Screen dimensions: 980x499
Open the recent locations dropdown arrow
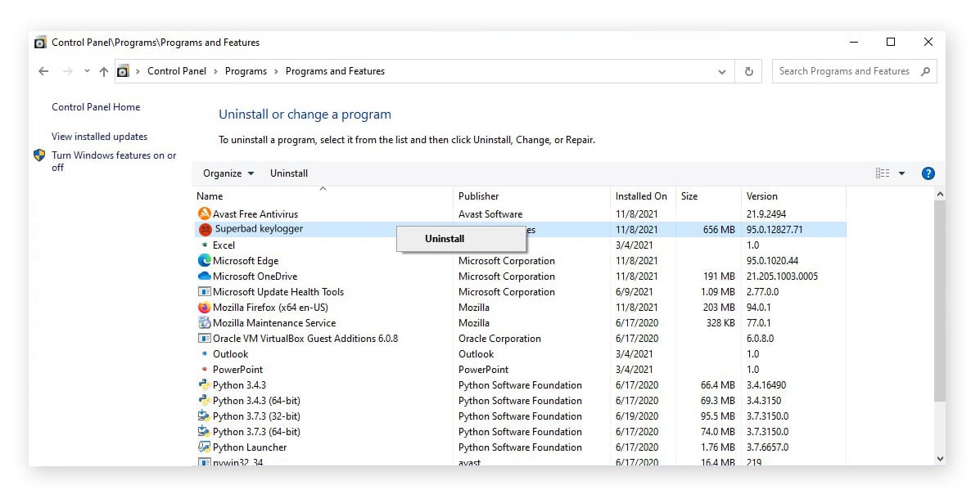[x=87, y=71]
